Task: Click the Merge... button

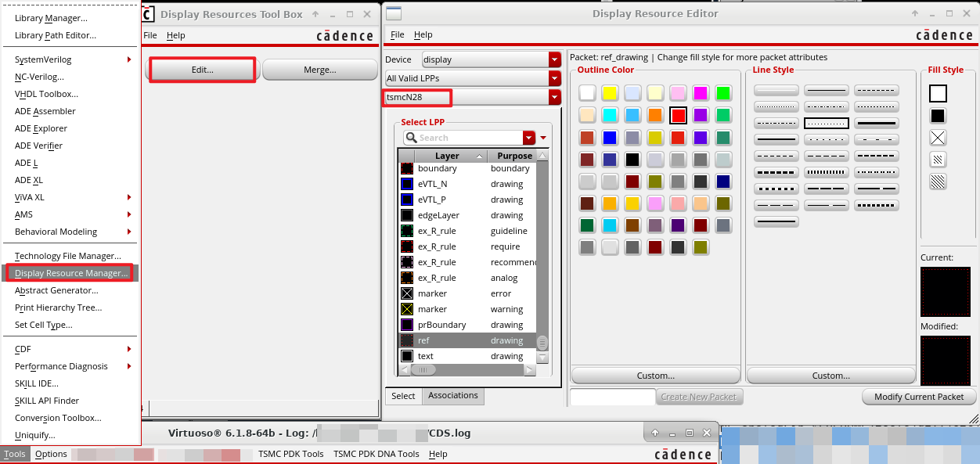Action: point(320,70)
